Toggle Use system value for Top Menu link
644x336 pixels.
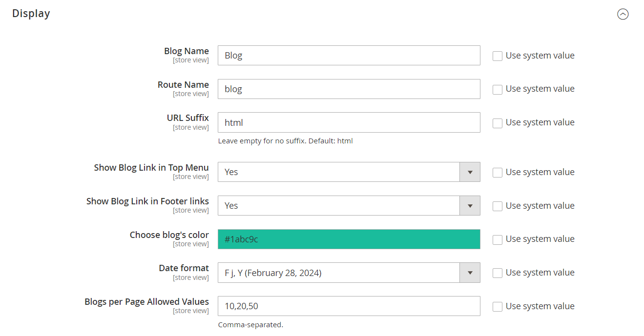tap(497, 173)
